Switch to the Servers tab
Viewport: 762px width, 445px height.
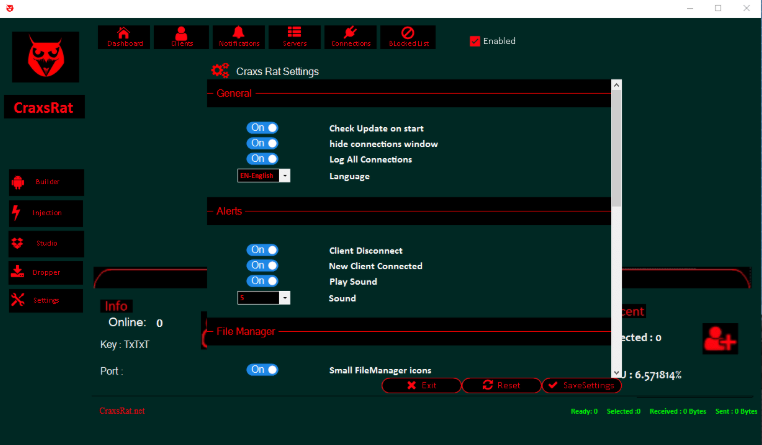294,37
